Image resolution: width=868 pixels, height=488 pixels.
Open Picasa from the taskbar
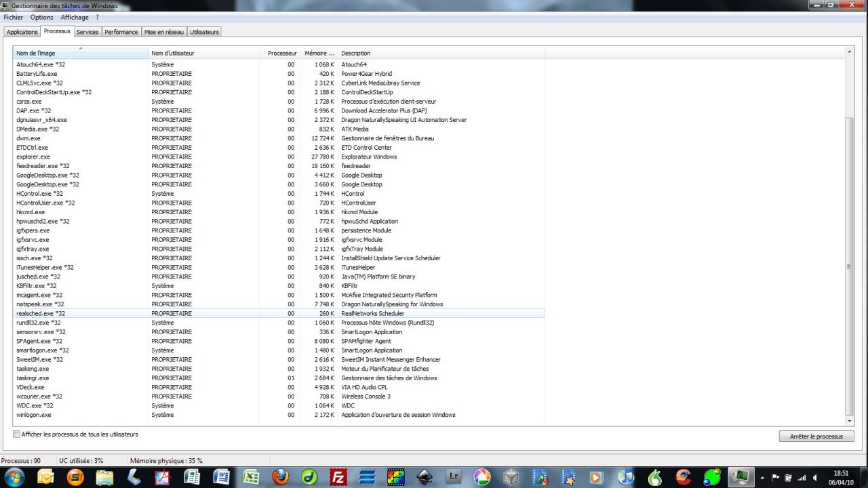click(482, 477)
